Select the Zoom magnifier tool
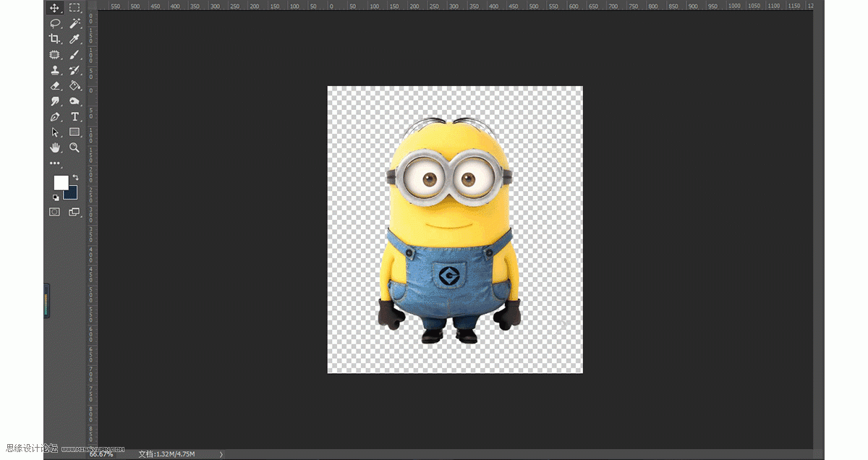The image size is (868, 460). pos(75,148)
